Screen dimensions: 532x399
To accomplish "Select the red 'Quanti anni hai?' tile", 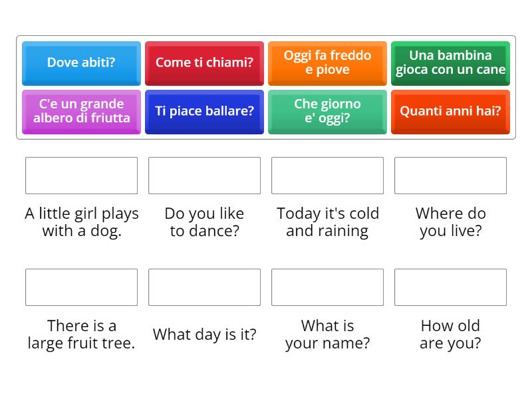I will 450,112.
